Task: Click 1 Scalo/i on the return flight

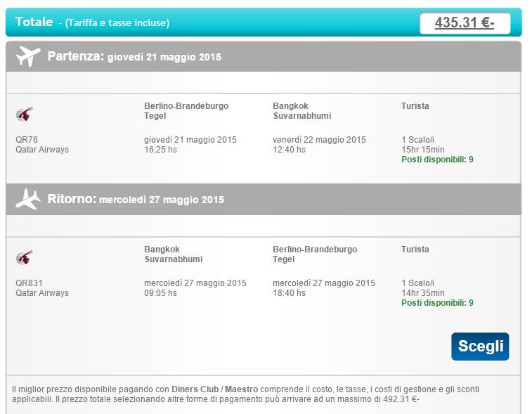Action: 417,283
